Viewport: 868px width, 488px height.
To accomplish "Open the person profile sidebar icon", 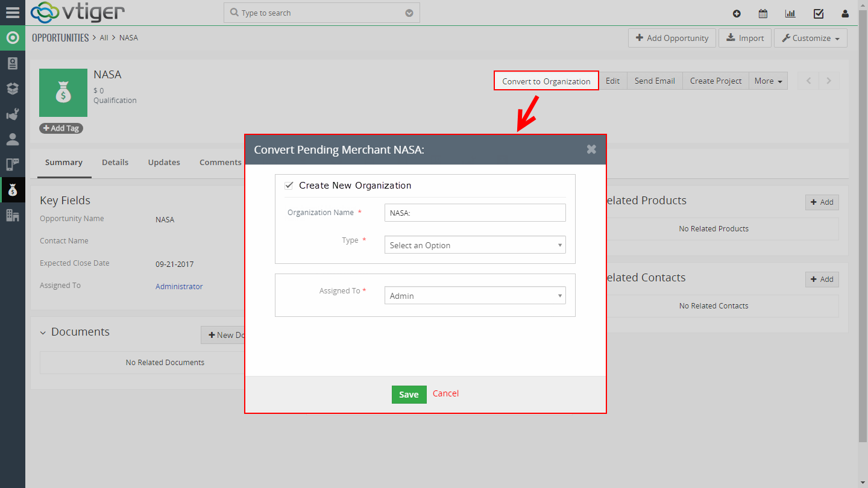I will [x=13, y=139].
